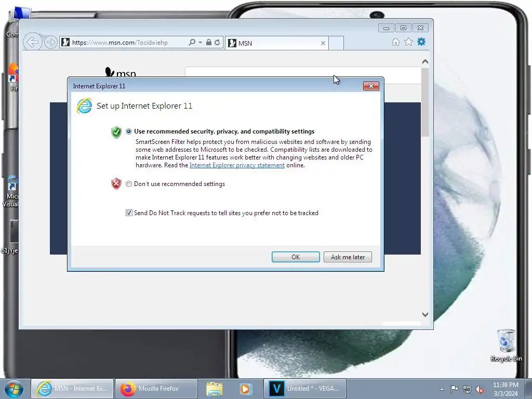Maximize the Internet Explorer window
This screenshot has height=399, width=532.
[403, 28]
